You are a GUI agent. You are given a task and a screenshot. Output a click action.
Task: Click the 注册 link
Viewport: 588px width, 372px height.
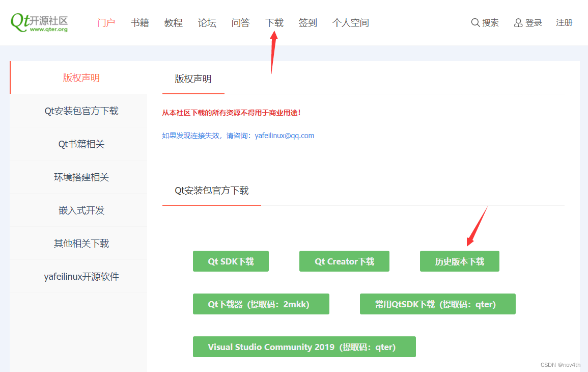click(x=564, y=22)
